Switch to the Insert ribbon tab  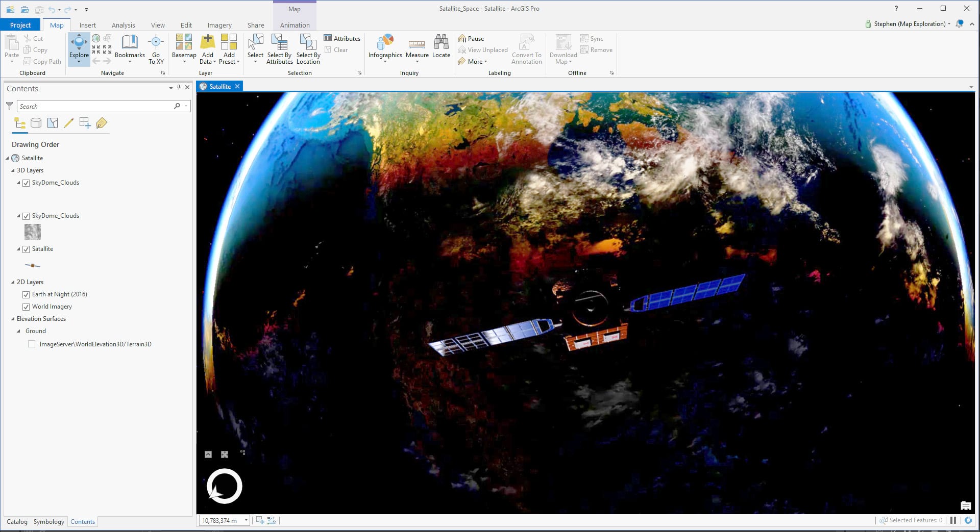(88, 25)
